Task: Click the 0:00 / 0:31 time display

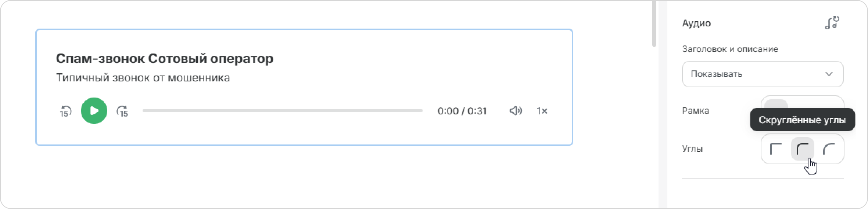Action: point(462,111)
